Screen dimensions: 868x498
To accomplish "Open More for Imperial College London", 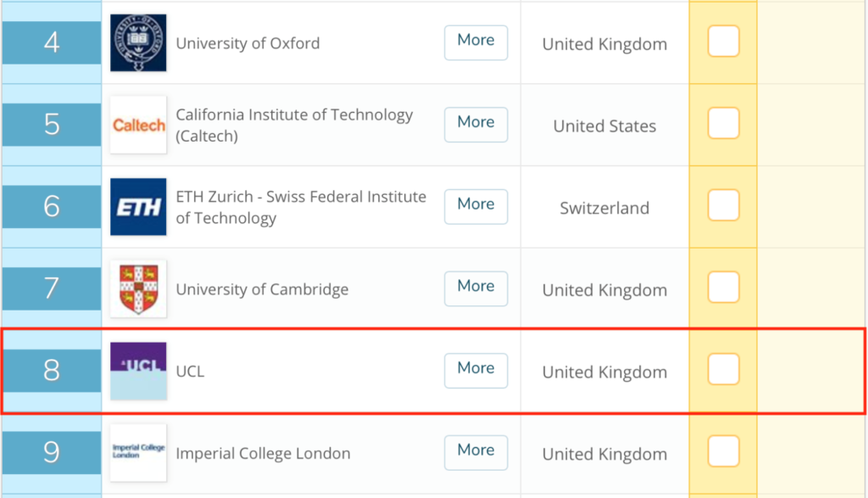I will click(476, 452).
